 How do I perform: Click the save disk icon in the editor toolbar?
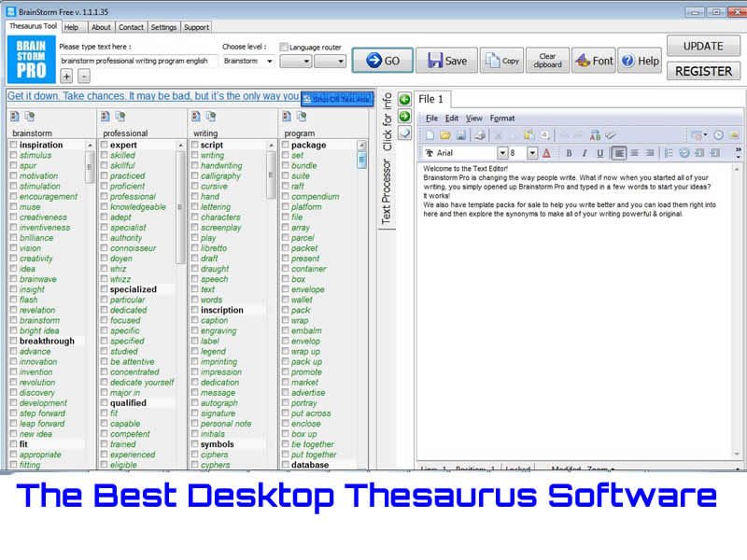(460, 135)
